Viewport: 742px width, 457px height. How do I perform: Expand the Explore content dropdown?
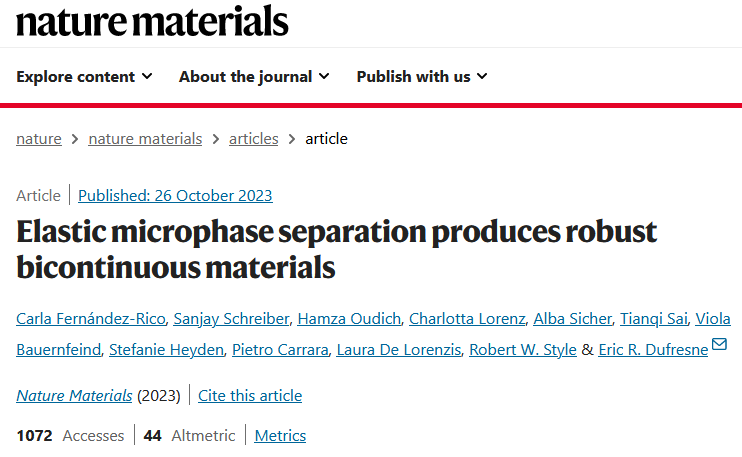(x=84, y=77)
